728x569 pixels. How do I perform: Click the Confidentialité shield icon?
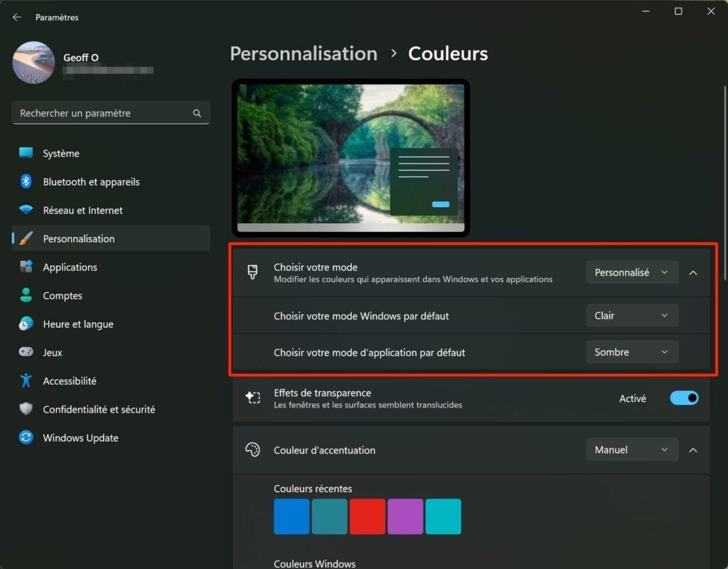point(26,409)
